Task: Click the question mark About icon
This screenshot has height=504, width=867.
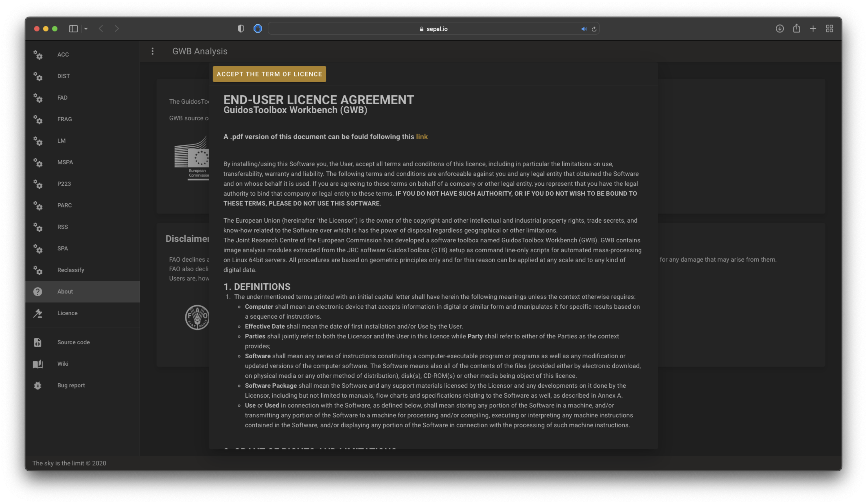Action: [38, 292]
